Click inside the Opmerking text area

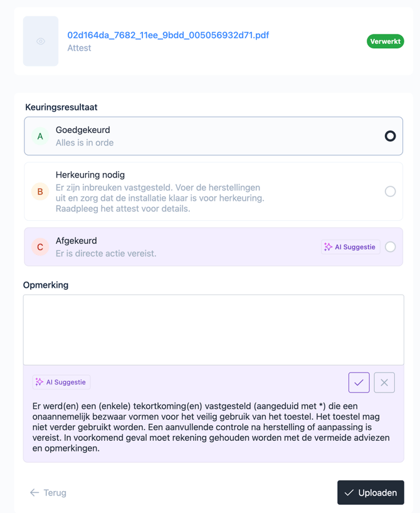[x=213, y=330]
